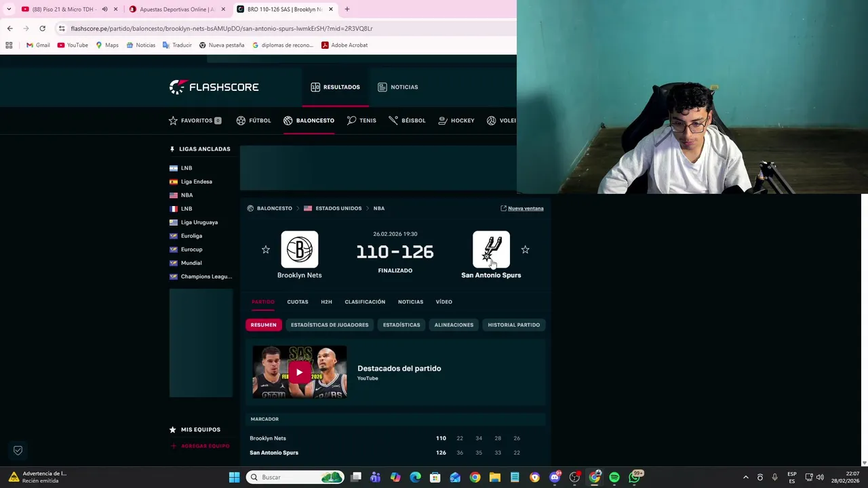868x488 pixels.
Task: Switch to Cuotas tab
Action: click(x=297, y=302)
